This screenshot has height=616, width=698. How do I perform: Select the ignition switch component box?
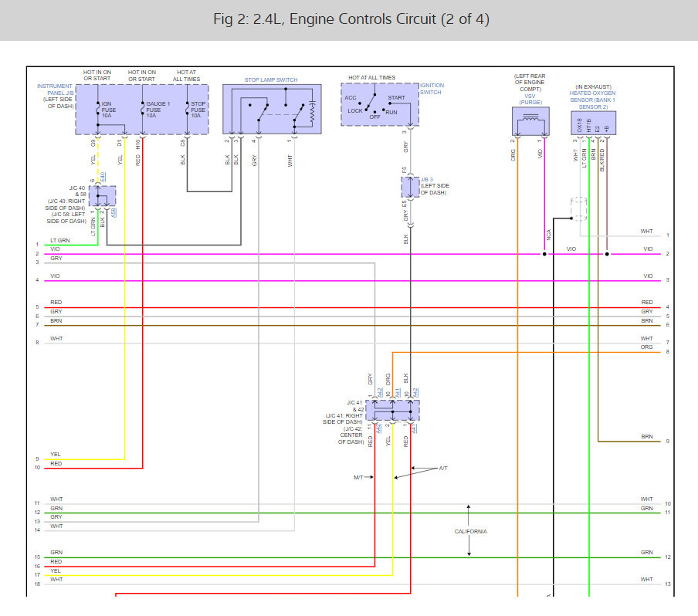pyautogui.click(x=379, y=104)
